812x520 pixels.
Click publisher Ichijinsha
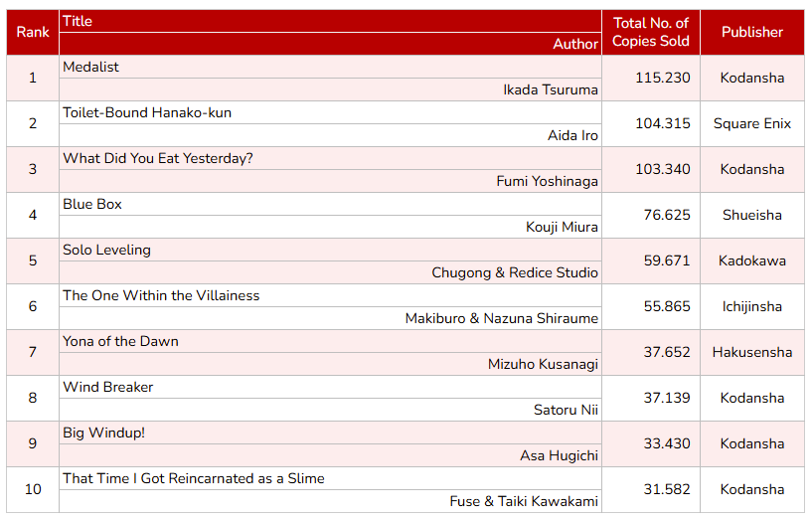pos(752,306)
